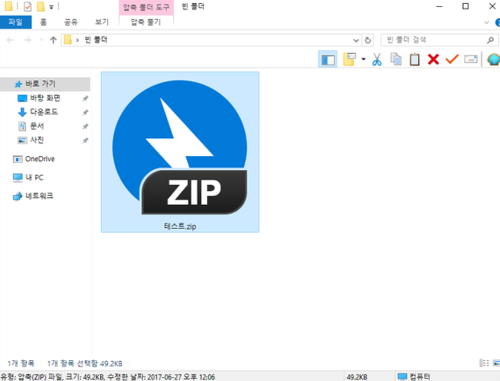Click 1개 항목 in the status bar
500x381 pixels.
tap(21, 363)
